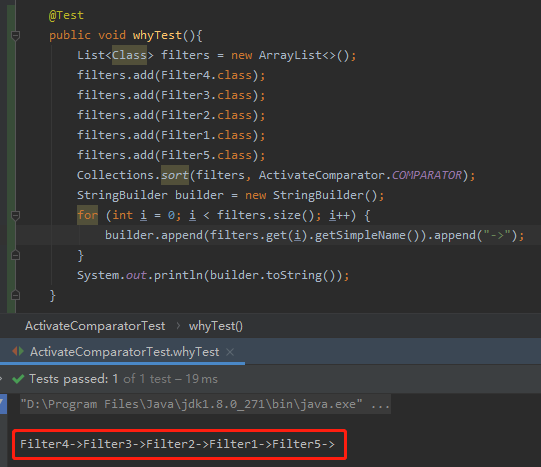The width and height of the screenshot is (541, 467).
Task: Collapse the whyTest method fold marker
Action: click(16, 35)
